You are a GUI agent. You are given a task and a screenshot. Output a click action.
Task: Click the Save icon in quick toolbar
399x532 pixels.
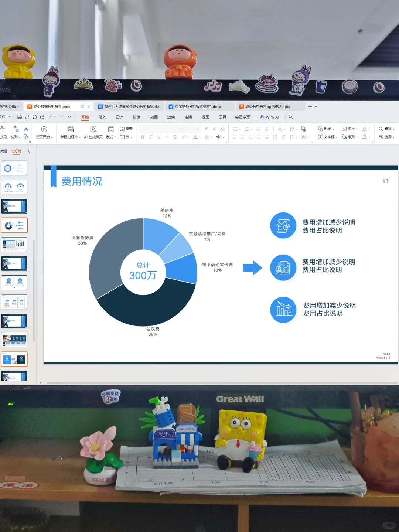tap(20, 117)
